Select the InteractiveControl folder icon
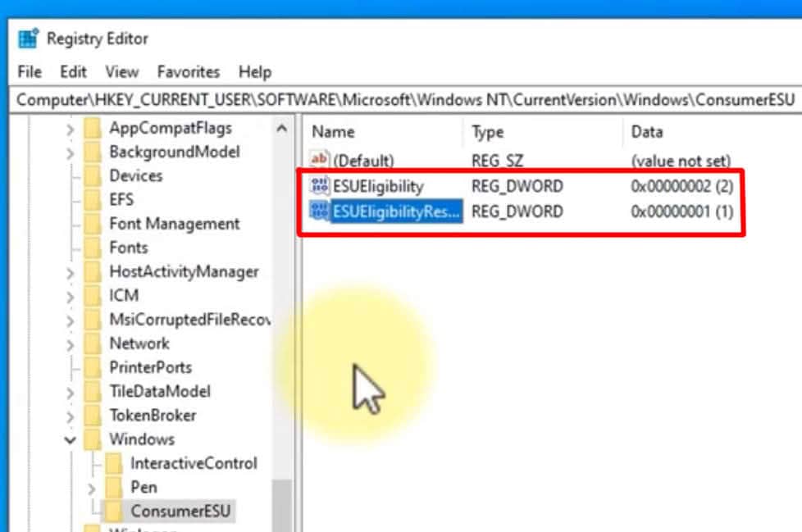Screen dimensions: 802x532 point(115,462)
